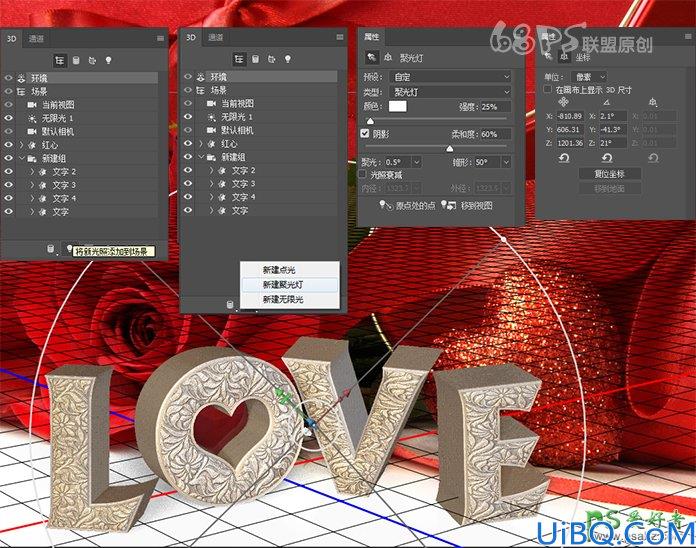
Task: Open middle 3D panel flyout menu
Action: click(x=340, y=37)
